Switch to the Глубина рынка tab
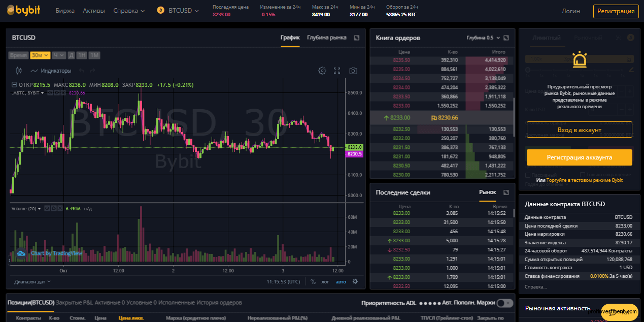The height and width of the screenshot is (322, 644). click(x=327, y=38)
